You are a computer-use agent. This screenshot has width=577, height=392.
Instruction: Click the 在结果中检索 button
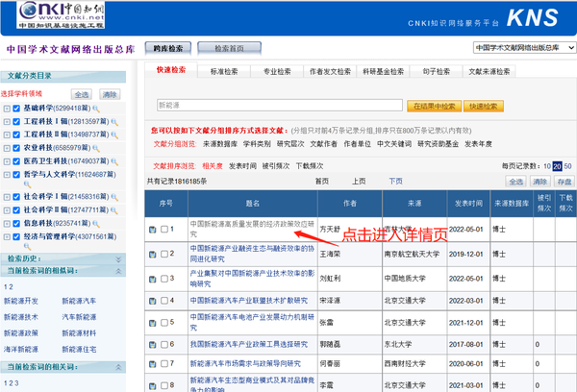(435, 107)
